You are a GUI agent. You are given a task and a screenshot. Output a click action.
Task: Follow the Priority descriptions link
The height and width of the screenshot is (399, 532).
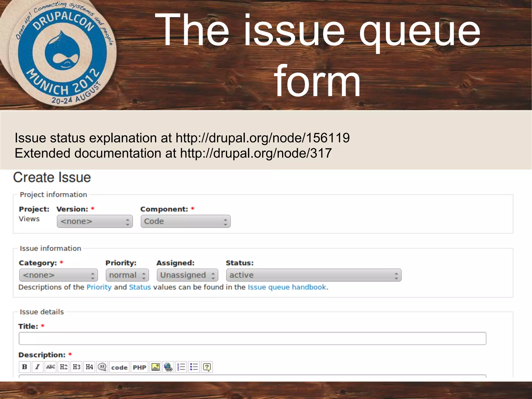point(99,287)
